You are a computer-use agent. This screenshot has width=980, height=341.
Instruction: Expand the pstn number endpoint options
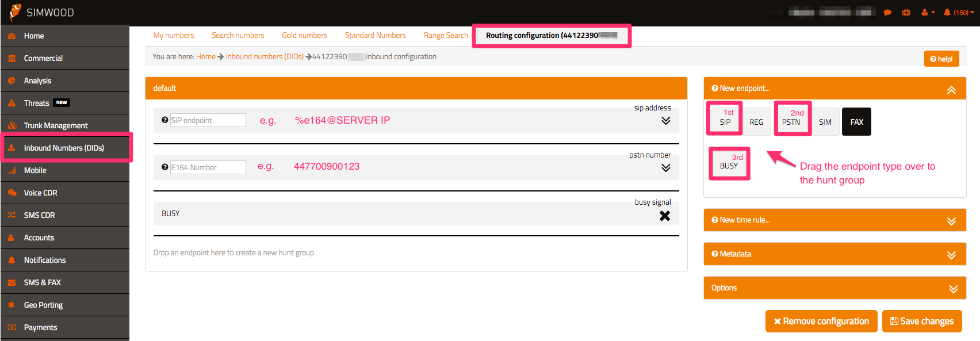point(665,168)
